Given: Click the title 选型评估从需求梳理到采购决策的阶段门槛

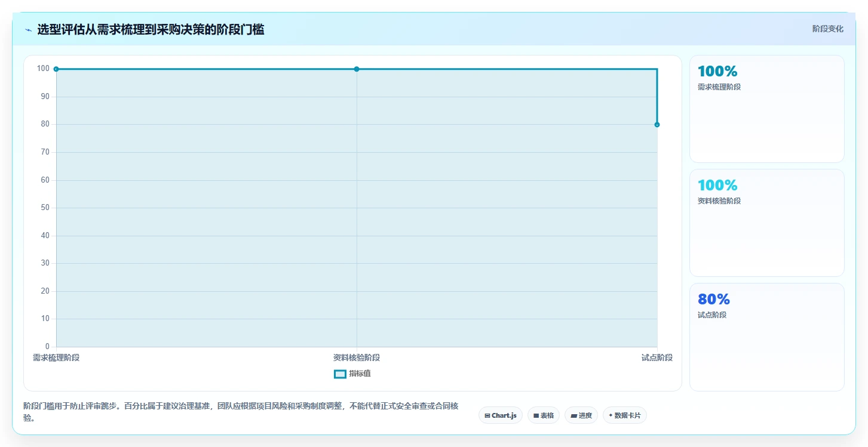Looking at the screenshot, I should click(151, 29).
